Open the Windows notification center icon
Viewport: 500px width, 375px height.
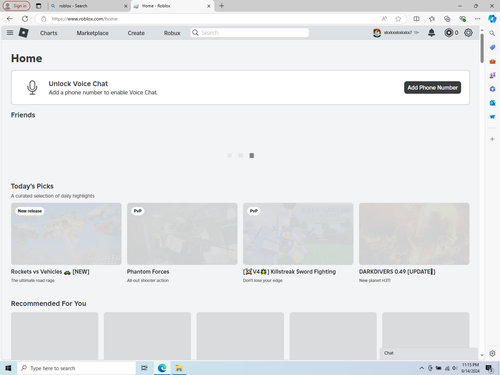point(489,368)
